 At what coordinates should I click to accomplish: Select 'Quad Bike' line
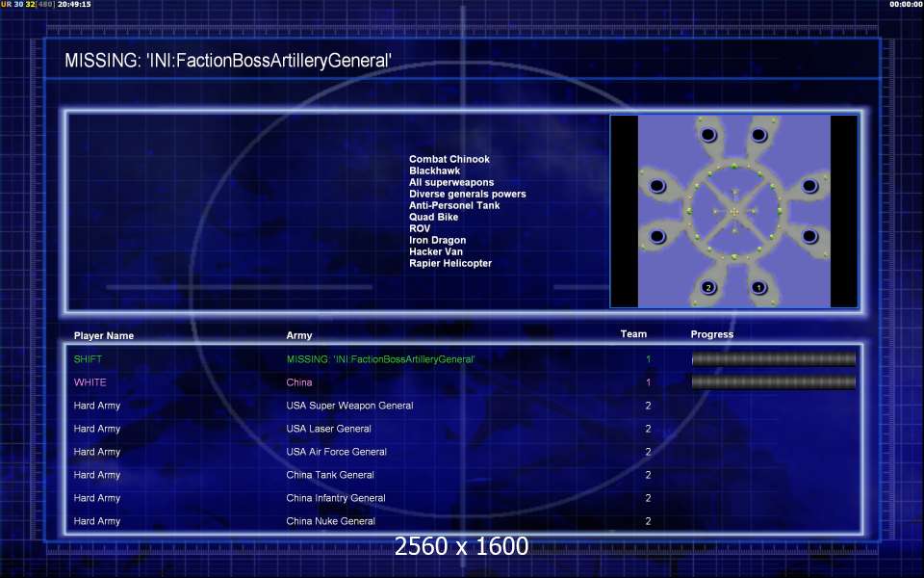coord(433,217)
